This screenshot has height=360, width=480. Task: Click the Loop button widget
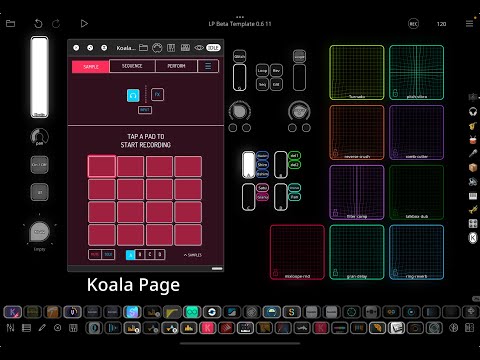262,71
